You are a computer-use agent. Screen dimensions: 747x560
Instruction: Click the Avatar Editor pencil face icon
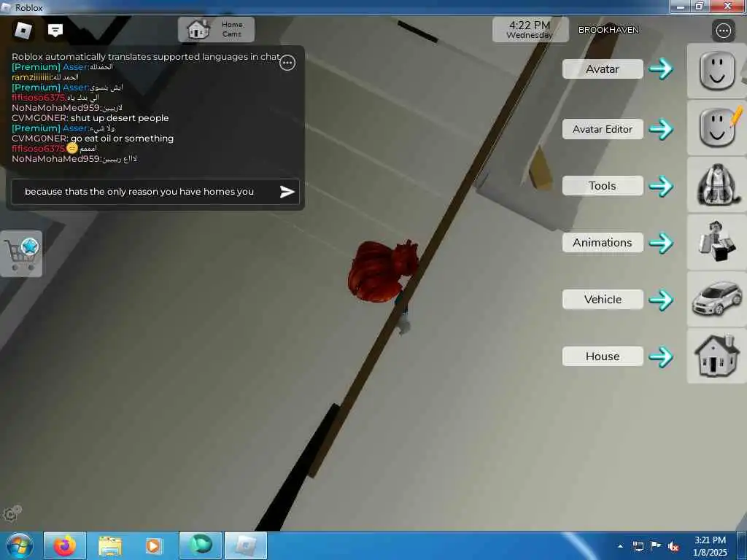[x=716, y=128]
